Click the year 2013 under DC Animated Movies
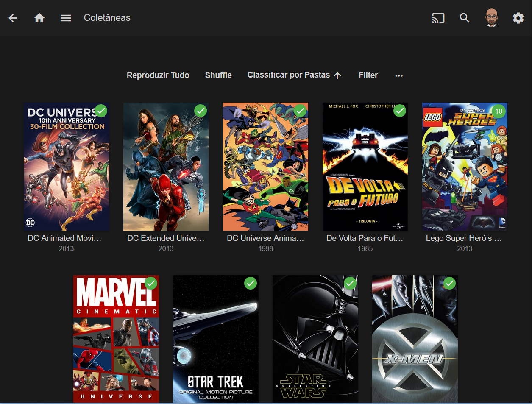Viewport: 532px width, 404px height. (66, 248)
